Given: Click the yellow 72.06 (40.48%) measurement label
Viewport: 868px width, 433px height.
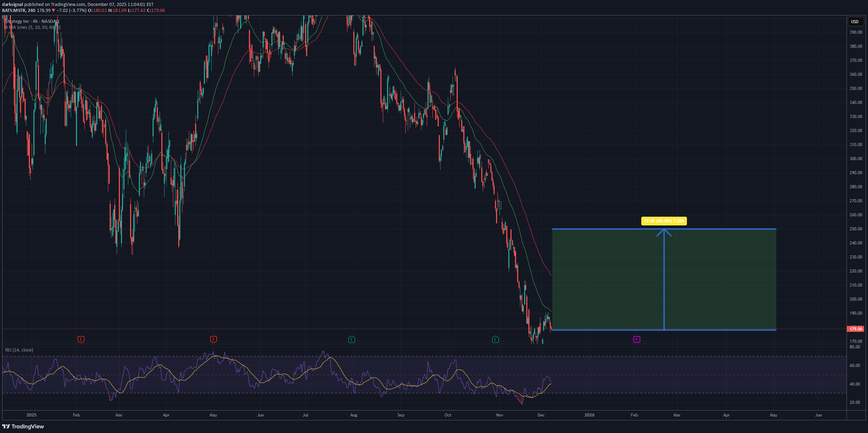Looking at the screenshot, I should tap(664, 221).
